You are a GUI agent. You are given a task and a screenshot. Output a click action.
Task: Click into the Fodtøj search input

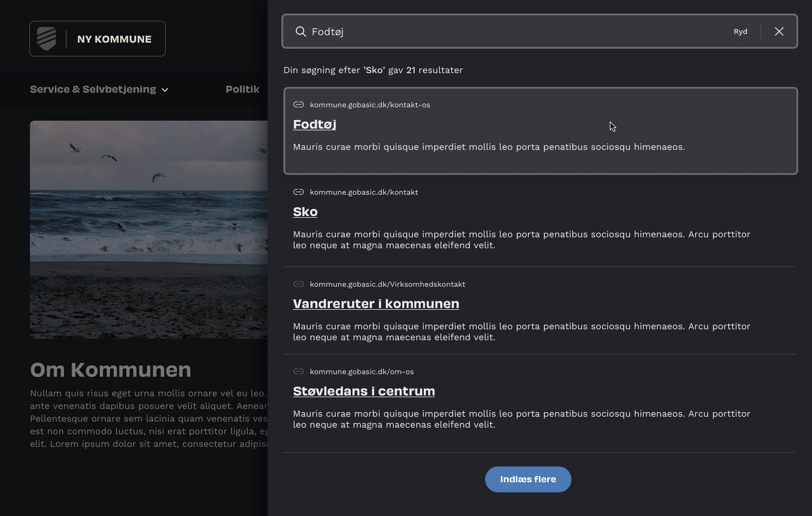507,32
